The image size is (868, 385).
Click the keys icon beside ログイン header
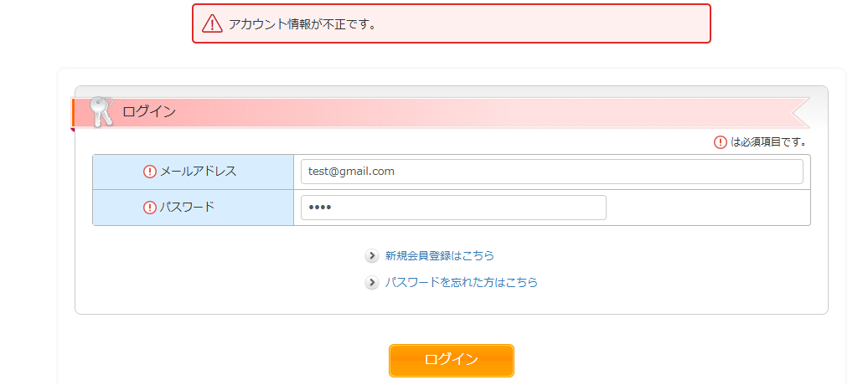click(101, 112)
